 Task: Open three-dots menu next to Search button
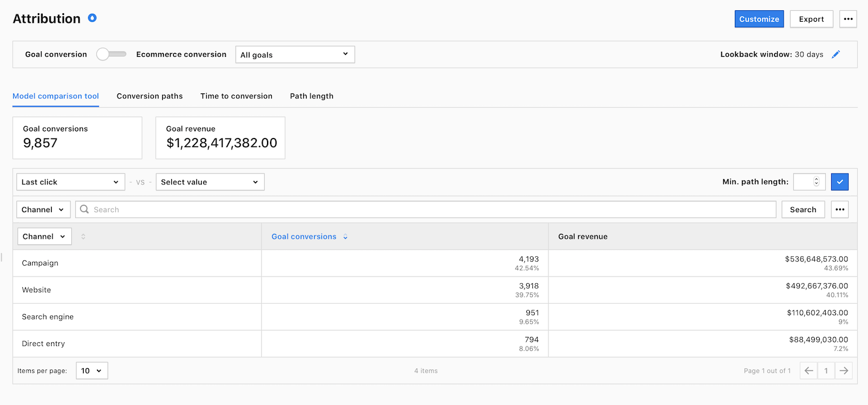tap(840, 209)
